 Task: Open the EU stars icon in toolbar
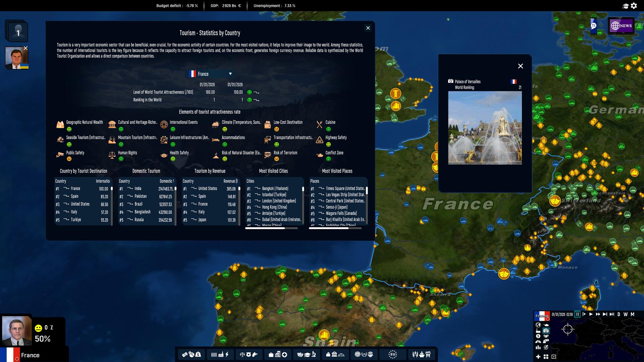click(x=393, y=354)
